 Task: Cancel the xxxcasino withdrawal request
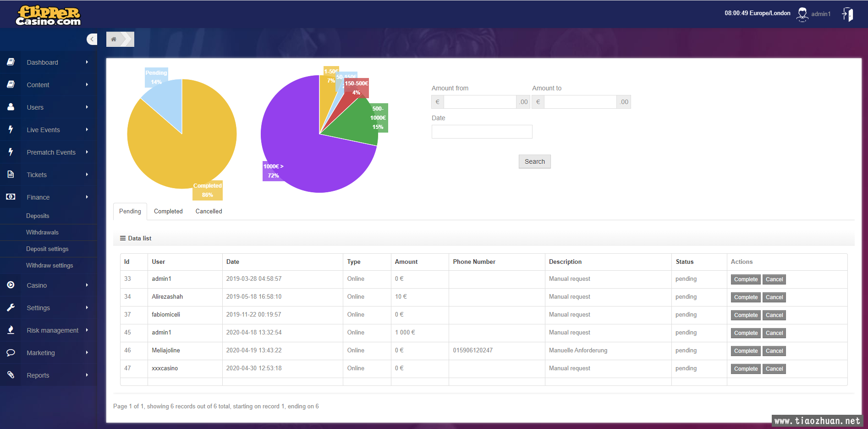point(774,369)
